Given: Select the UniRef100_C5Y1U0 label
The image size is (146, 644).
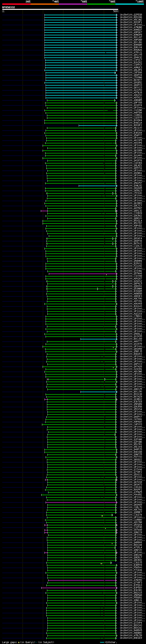Looking at the screenshot, I should (131, 193).
